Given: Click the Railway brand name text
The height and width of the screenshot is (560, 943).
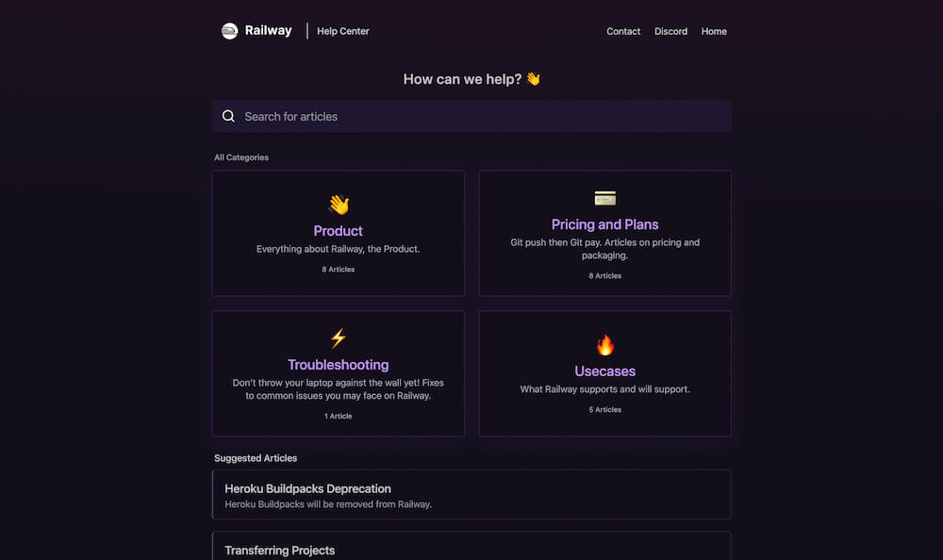Looking at the screenshot, I should click(268, 31).
